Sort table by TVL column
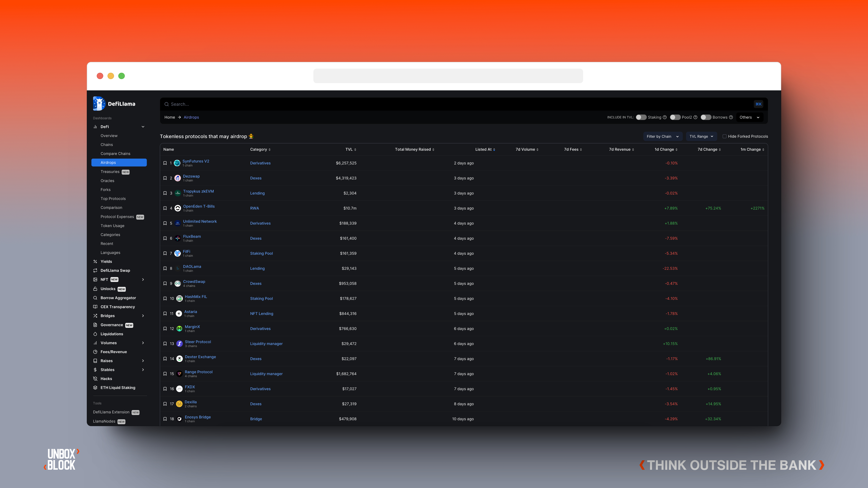 [x=350, y=150]
